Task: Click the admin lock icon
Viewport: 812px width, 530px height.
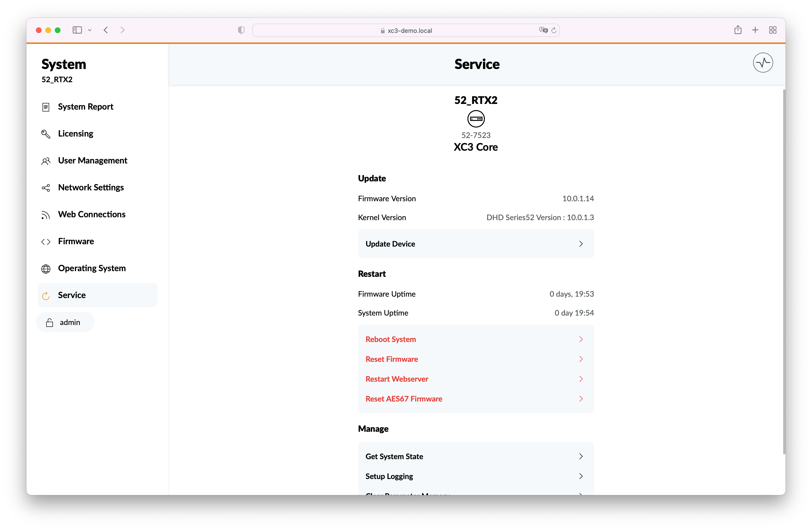Action: coord(49,322)
